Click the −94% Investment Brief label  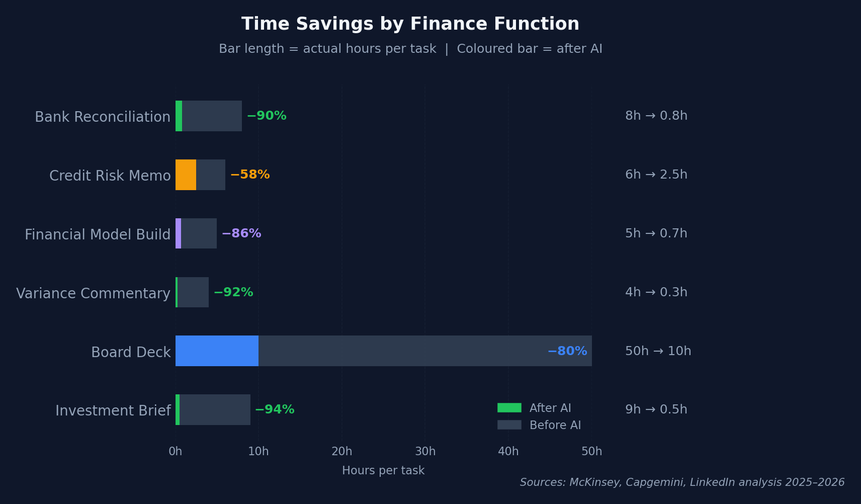[275, 409]
